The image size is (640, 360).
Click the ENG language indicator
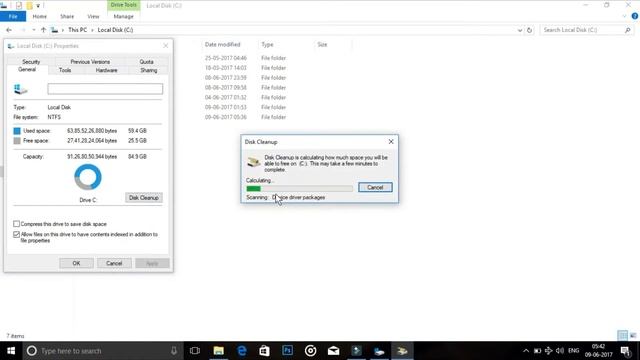(573, 351)
